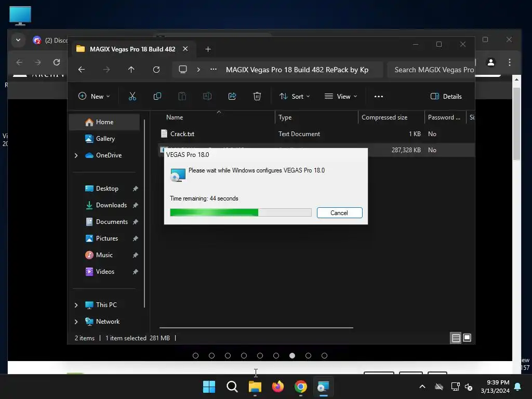532x399 pixels.
Task: Click the Copy icon in Explorer toolbar
Action: (157, 96)
